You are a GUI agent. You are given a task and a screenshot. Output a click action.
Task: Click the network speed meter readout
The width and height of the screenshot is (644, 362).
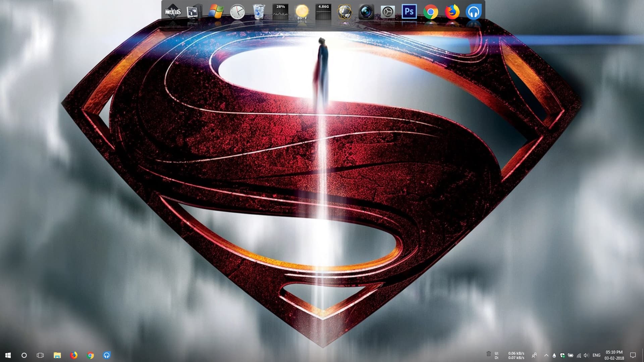pyautogui.click(x=509, y=355)
